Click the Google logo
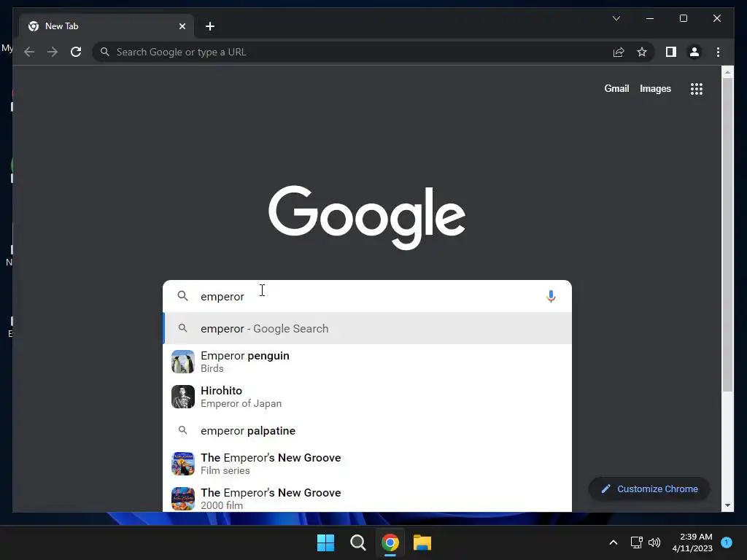747x560 pixels. 367,217
